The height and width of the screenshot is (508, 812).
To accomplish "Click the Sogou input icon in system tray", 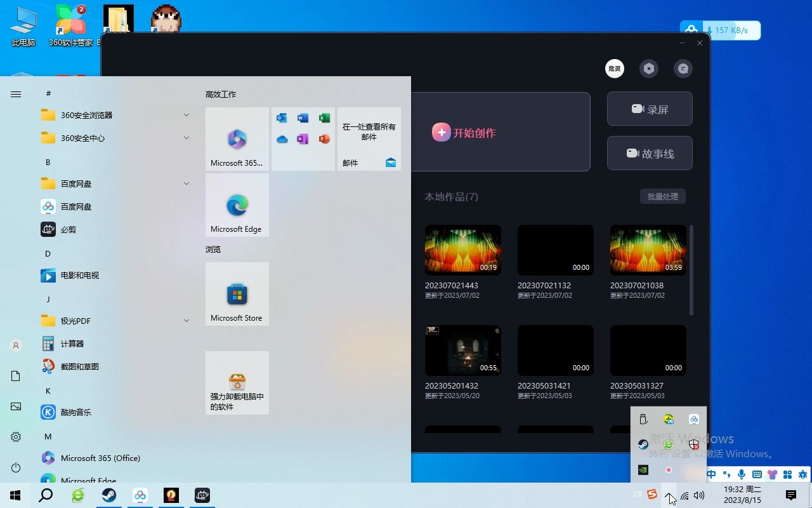I will point(652,495).
